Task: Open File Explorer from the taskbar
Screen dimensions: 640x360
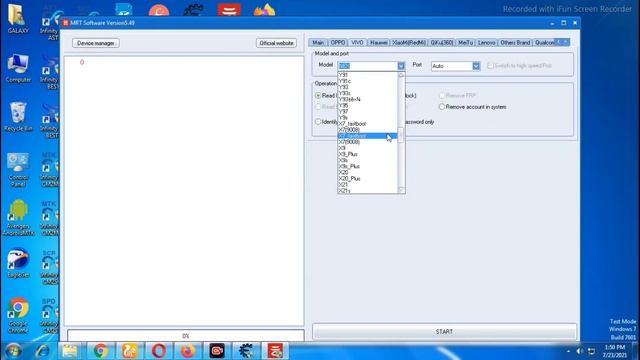Action: 70,351
